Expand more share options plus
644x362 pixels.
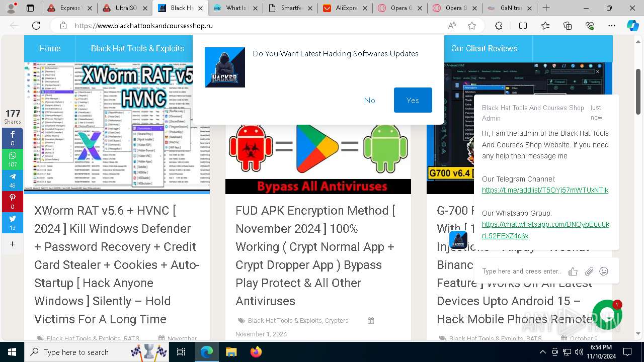coord(13,244)
